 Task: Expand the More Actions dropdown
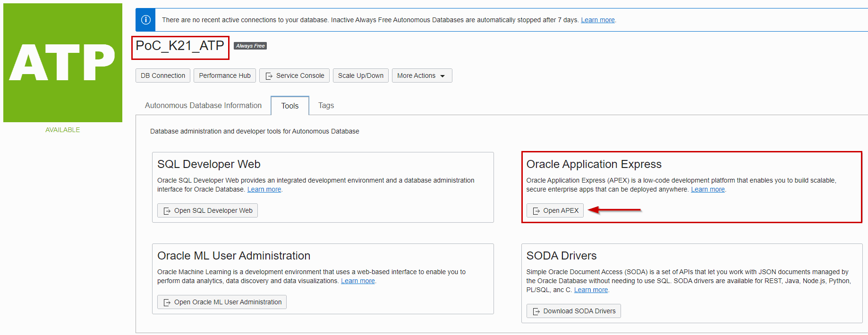[422, 75]
